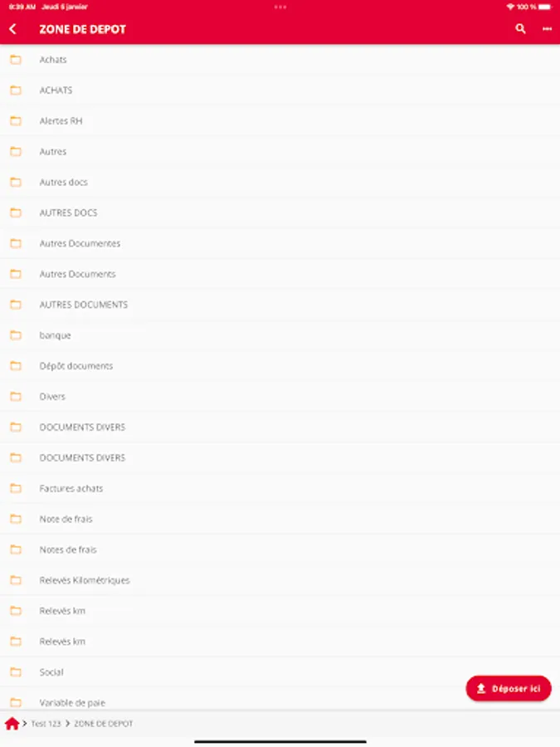Open the Notes de frais folder
The width and height of the screenshot is (560, 747).
280,549
